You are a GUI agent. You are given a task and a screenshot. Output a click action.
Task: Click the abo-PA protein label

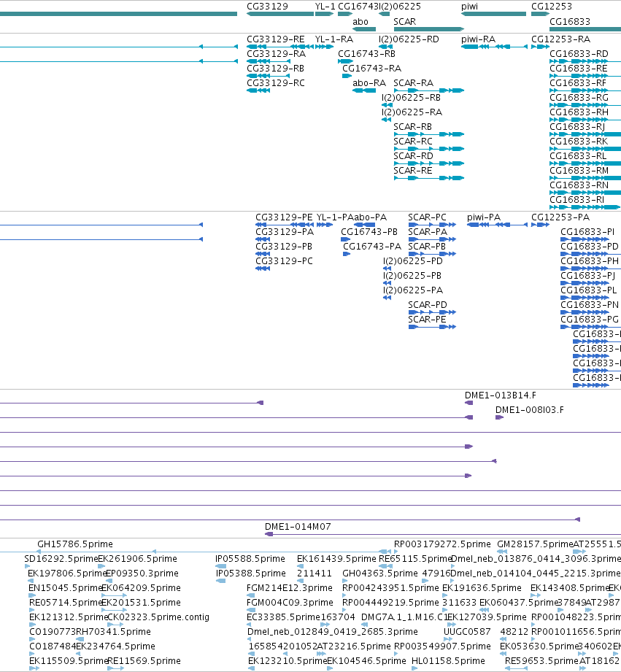click(x=371, y=217)
